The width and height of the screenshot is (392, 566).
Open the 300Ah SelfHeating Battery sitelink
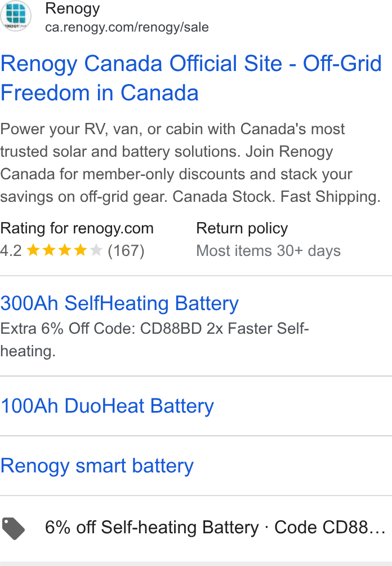(119, 303)
